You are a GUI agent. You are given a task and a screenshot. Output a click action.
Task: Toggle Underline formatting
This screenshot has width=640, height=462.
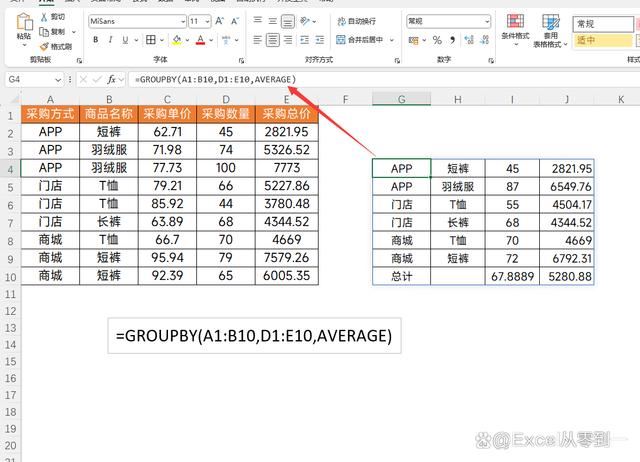click(x=125, y=40)
